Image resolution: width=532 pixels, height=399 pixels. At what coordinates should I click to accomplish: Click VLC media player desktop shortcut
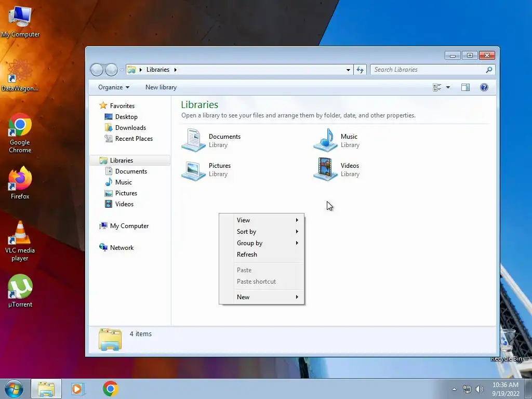coord(20,241)
